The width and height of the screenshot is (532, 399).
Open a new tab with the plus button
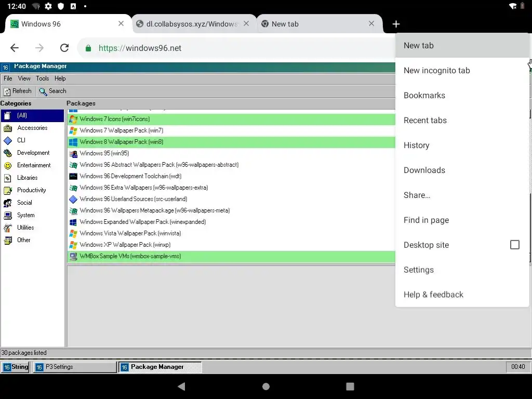click(395, 24)
